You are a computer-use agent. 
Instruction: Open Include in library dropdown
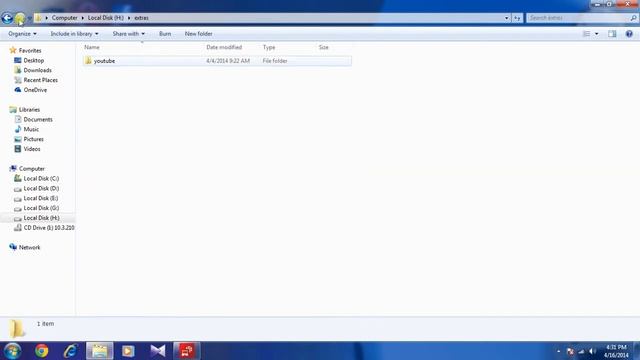coord(74,34)
